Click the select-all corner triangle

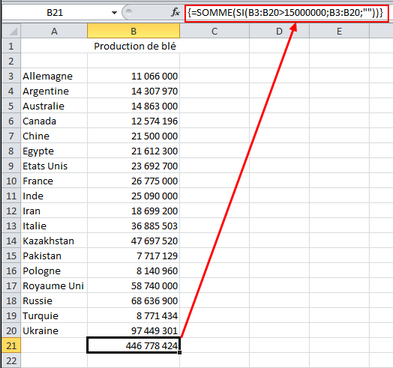click(11, 31)
